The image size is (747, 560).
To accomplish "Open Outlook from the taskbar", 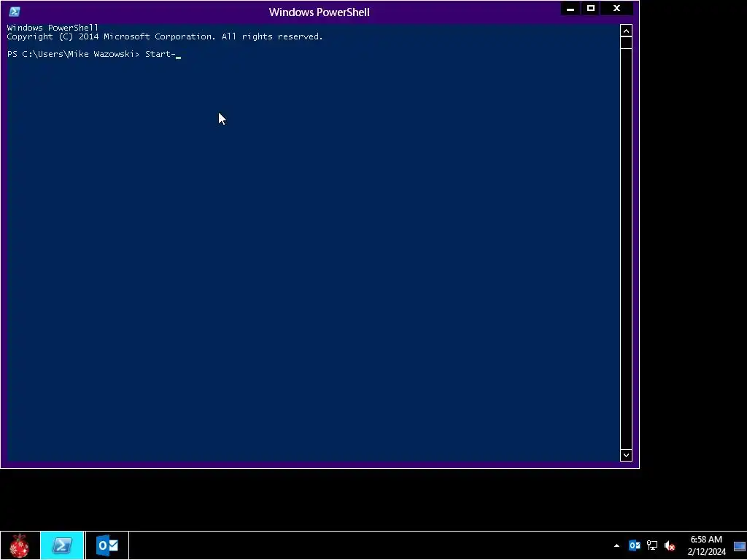I will pyautogui.click(x=107, y=545).
